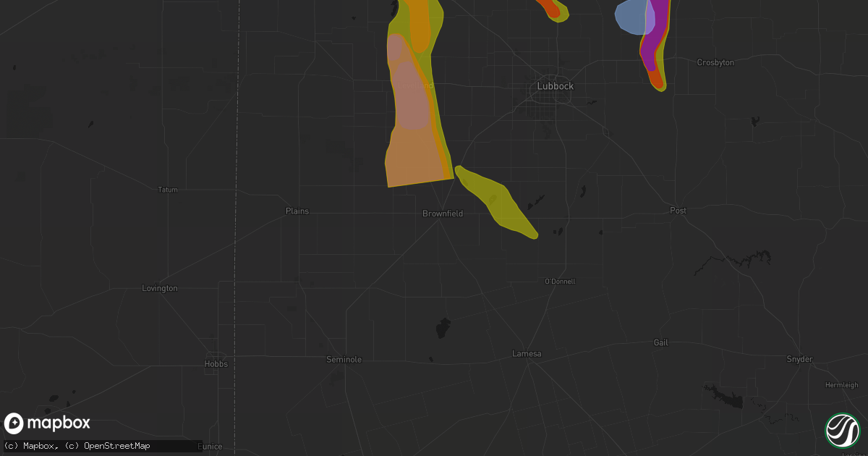Click the Hermleigh label
The width and height of the screenshot is (868, 456).
click(x=841, y=384)
